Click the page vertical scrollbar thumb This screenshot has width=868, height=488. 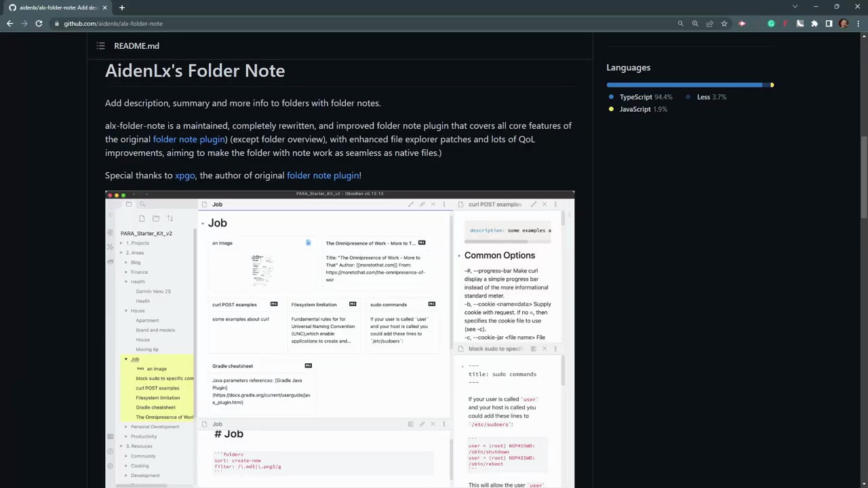coord(863,176)
